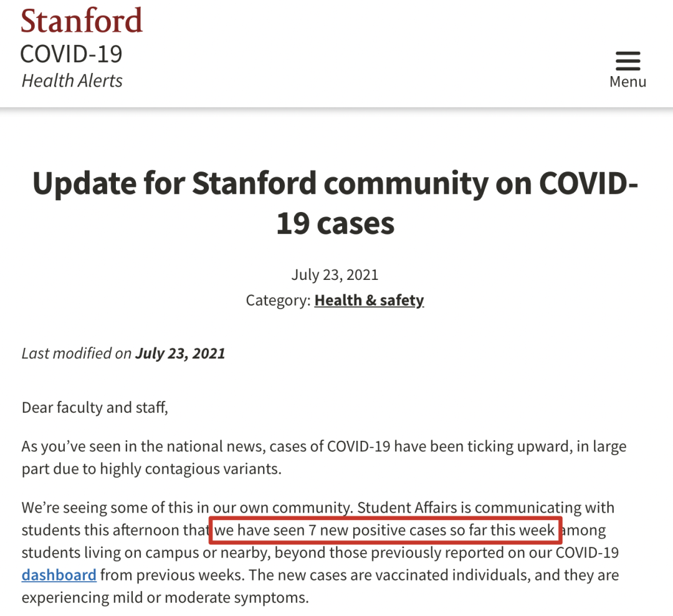Open the hamburger Menu icon
This screenshot has height=616, width=673.
(x=628, y=61)
